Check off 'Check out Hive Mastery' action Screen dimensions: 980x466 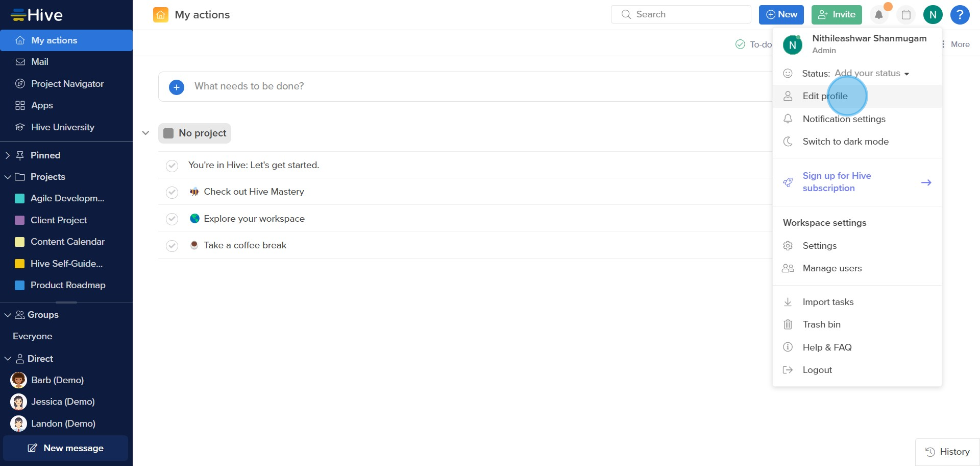(172, 192)
